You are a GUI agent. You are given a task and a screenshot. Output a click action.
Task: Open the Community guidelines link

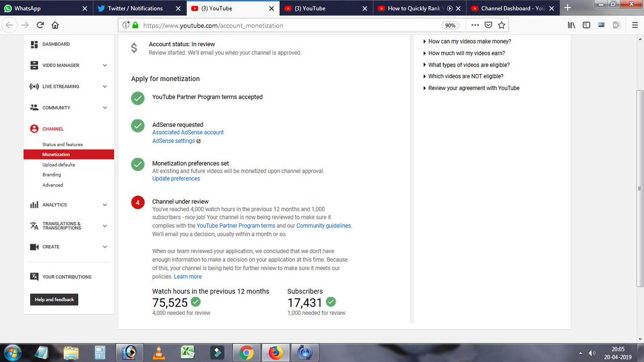324,226
